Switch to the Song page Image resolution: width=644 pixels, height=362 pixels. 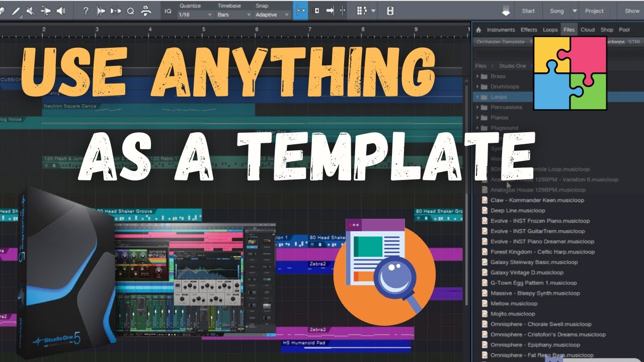click(557, 11)
